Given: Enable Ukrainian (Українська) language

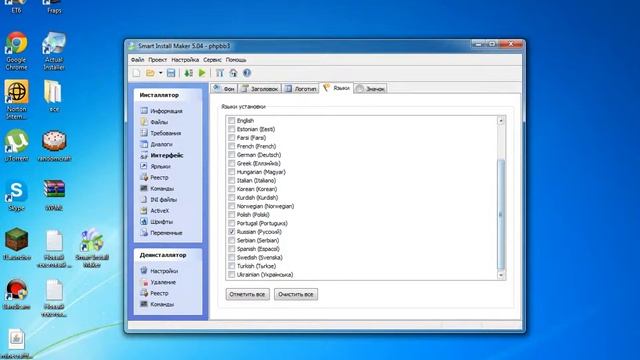Looking at the screenshot, I should [x=231, y=275].
